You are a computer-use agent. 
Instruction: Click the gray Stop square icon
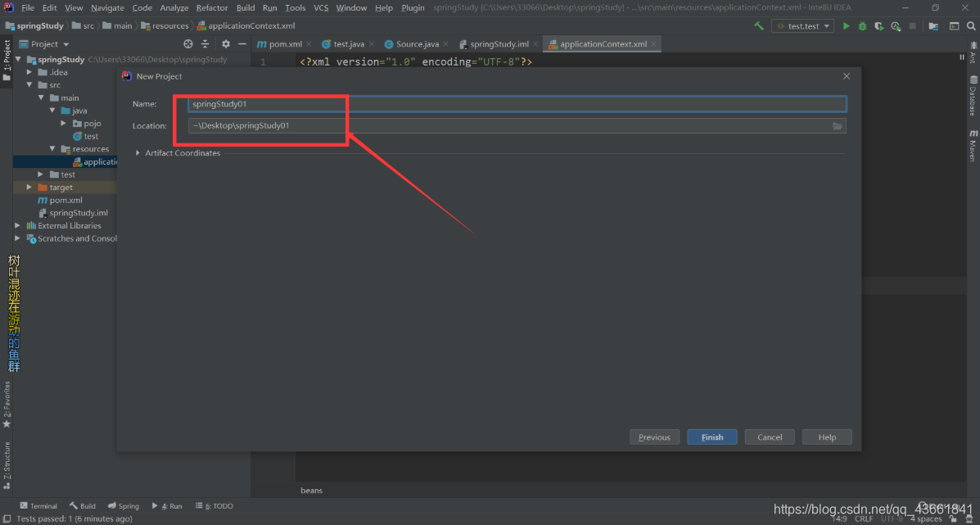(x=913, y=26)
